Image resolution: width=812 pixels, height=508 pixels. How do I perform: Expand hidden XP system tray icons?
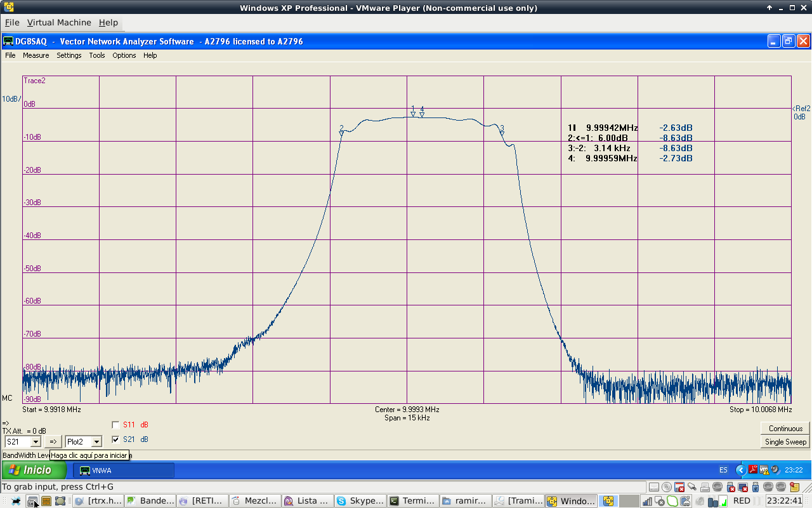click(x=740, y=470)
